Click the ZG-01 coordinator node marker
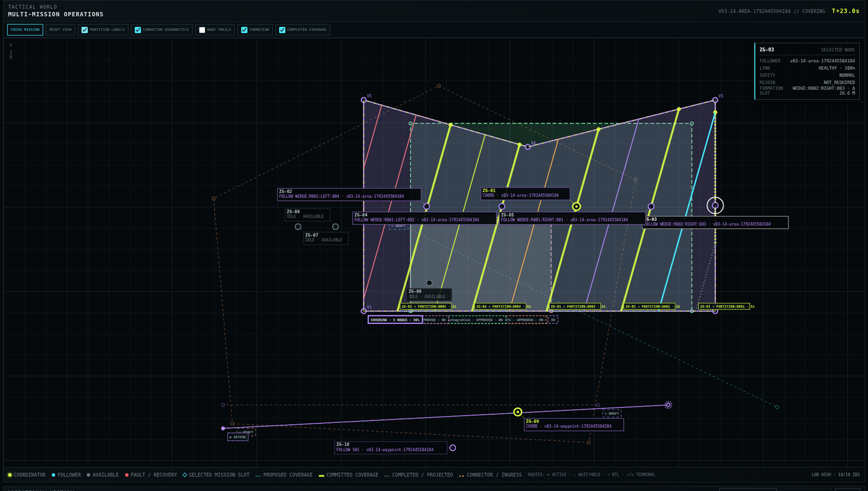 (x=576, y=206)
